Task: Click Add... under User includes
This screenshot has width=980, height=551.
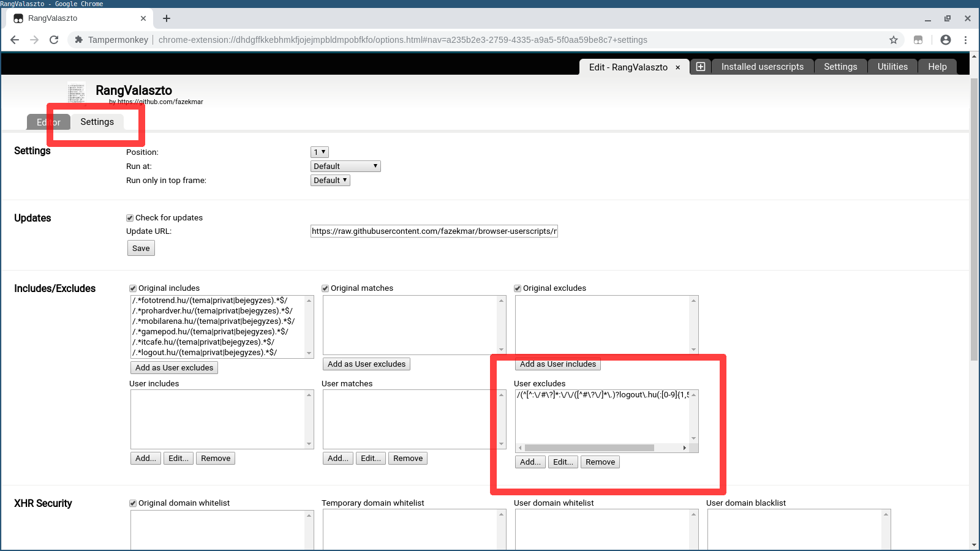Action: (x=146, y=458)
